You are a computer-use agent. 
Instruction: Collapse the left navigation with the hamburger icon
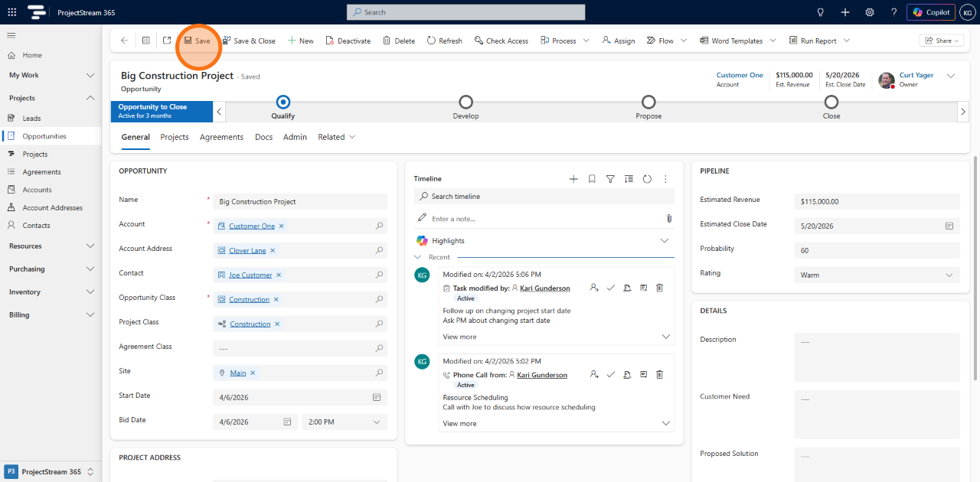pyautogui.click(x=11, y=35)
